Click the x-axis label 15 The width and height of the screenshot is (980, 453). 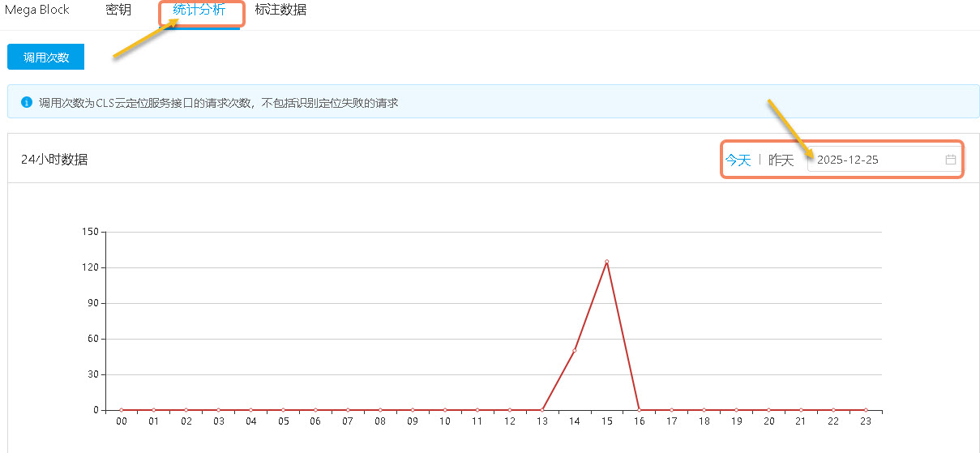point(606,421)
